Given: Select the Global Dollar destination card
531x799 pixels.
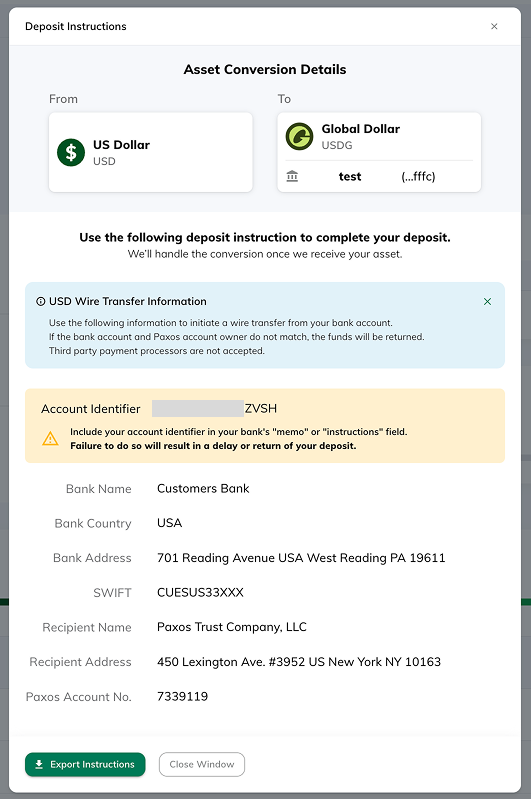Looking at the screenshot, I should click(379, 152).
